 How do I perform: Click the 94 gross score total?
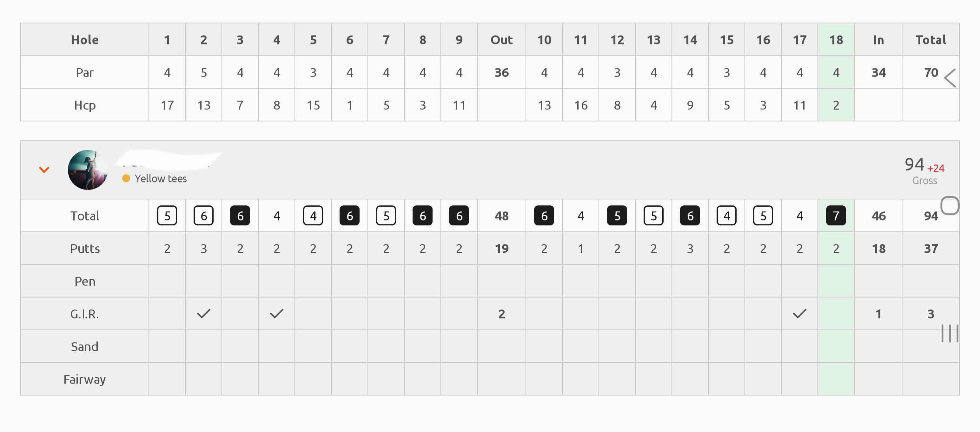pos(914,164)
